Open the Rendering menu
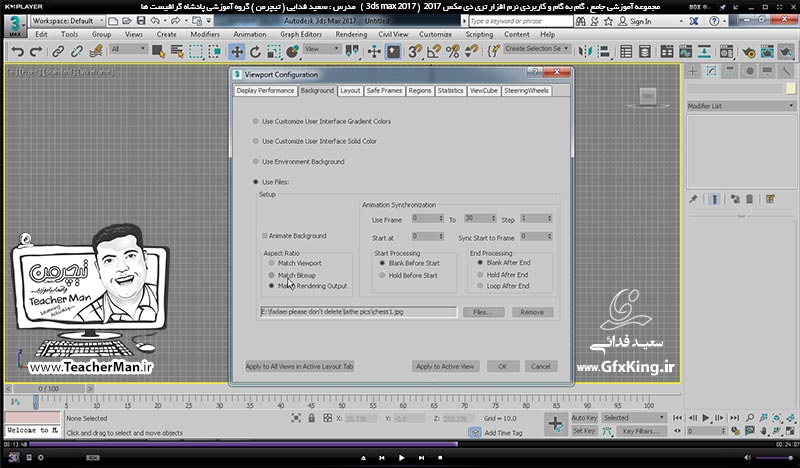Image resolution: width=800 pixels, height=468 pixels. pos(351,34)
